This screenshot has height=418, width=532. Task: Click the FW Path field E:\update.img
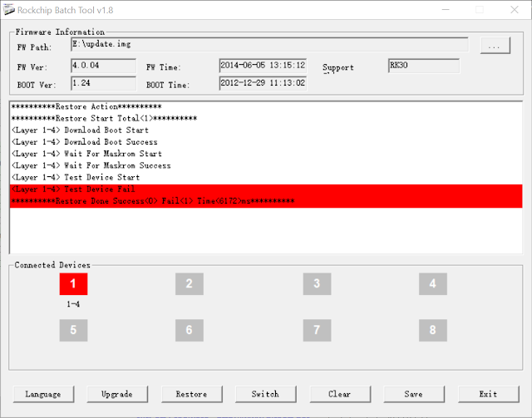269,44
